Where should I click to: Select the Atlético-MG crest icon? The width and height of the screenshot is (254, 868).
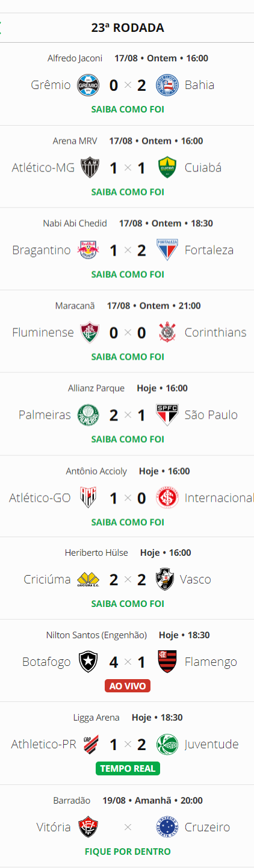pyautogui.click(x=90, y=167)
